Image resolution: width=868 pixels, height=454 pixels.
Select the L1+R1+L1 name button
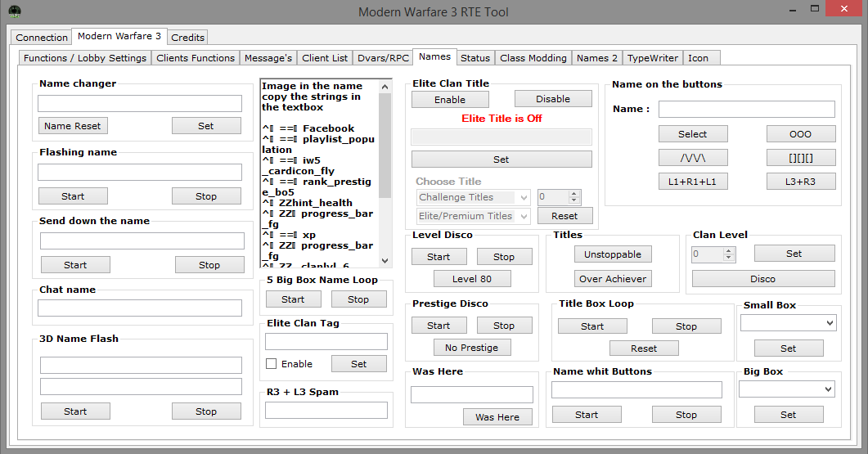point(692,182)
